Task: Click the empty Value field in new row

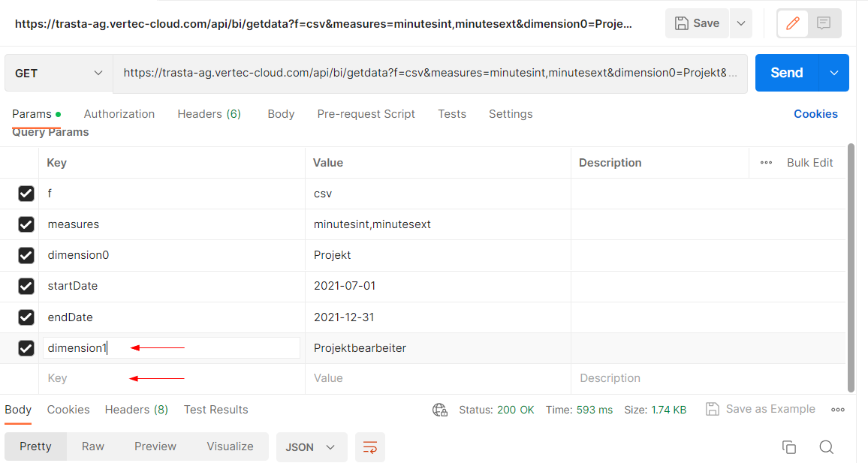Action: (x=437, y=379)
